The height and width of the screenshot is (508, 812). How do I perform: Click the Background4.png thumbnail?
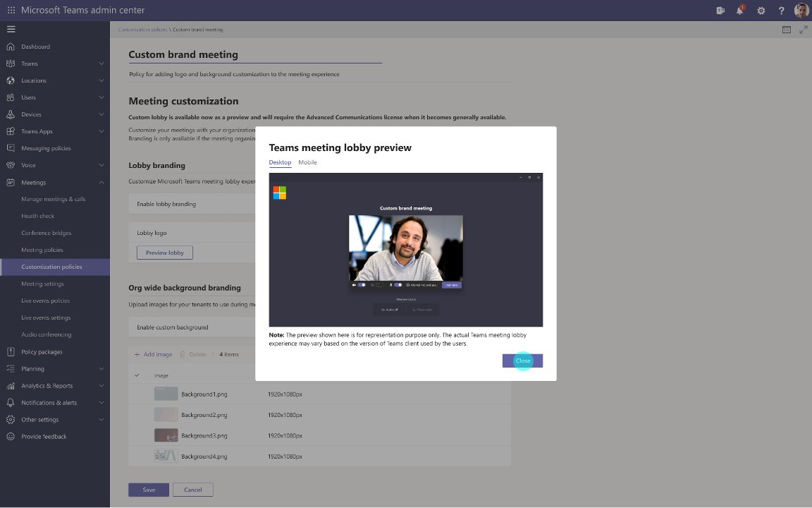point(166,456)
